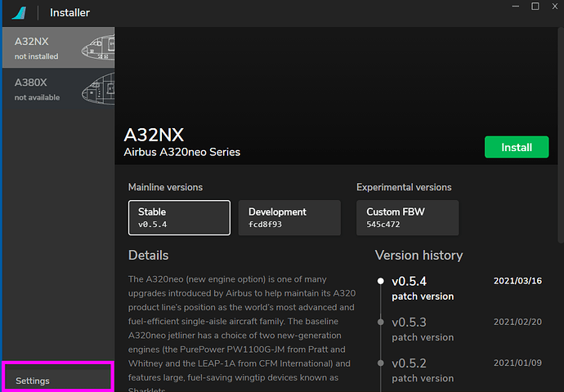This screenshot has width=564, height=392.
Task: Choose the Development fcd8f93 version
Action: click(x=289, y=218)
